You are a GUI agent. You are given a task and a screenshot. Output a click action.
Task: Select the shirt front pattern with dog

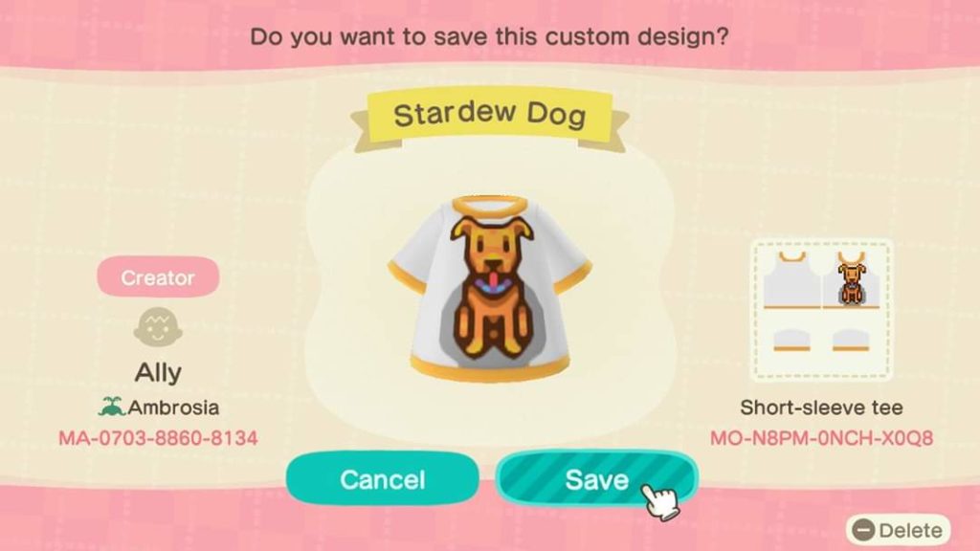851,278
